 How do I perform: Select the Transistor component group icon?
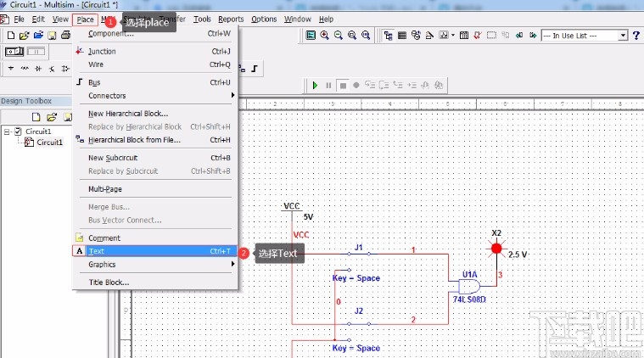52,69
